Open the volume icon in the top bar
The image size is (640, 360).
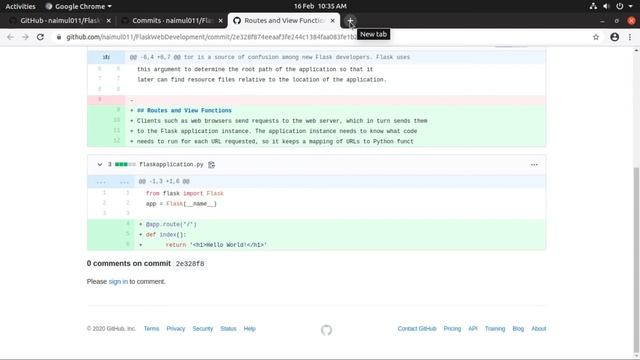[x=606, y=6]
